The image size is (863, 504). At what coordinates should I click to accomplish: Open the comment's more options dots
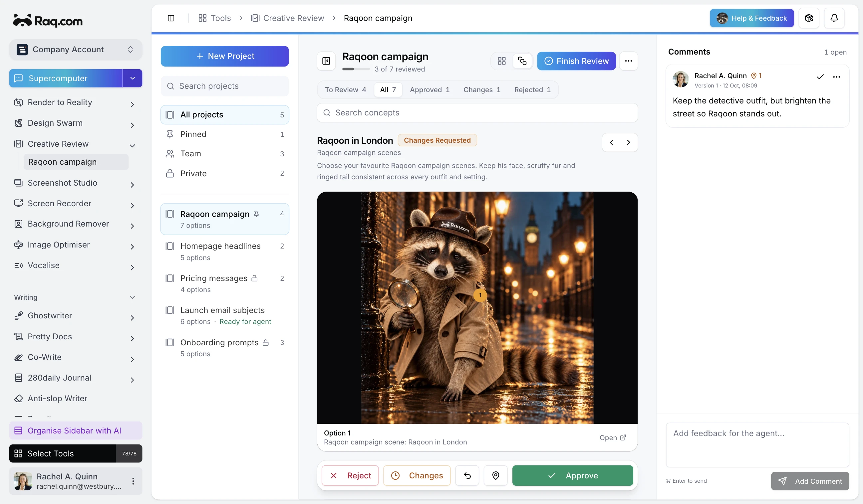pos(837,77)
